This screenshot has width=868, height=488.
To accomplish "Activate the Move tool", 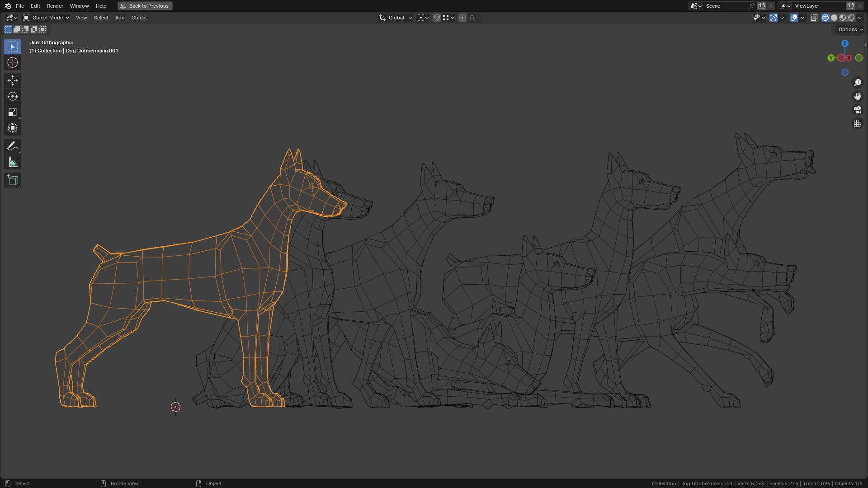I will [x=13, y=80].
